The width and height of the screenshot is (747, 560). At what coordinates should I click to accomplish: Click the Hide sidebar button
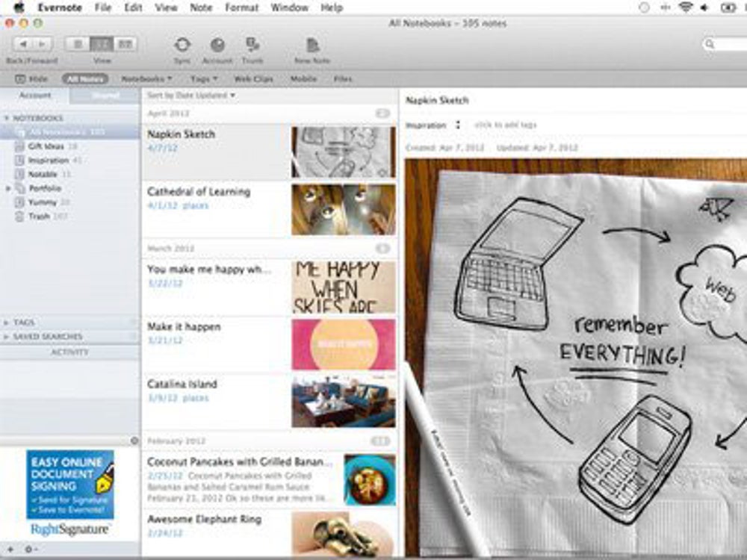click(x=31, y=79)
